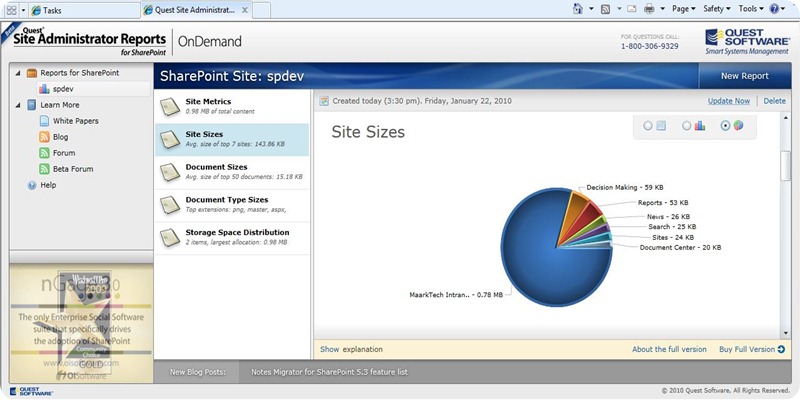Select the bar chart radio button
Image resolution: width=800 pixels, height=400 pixels.
(x=687, y=126)
